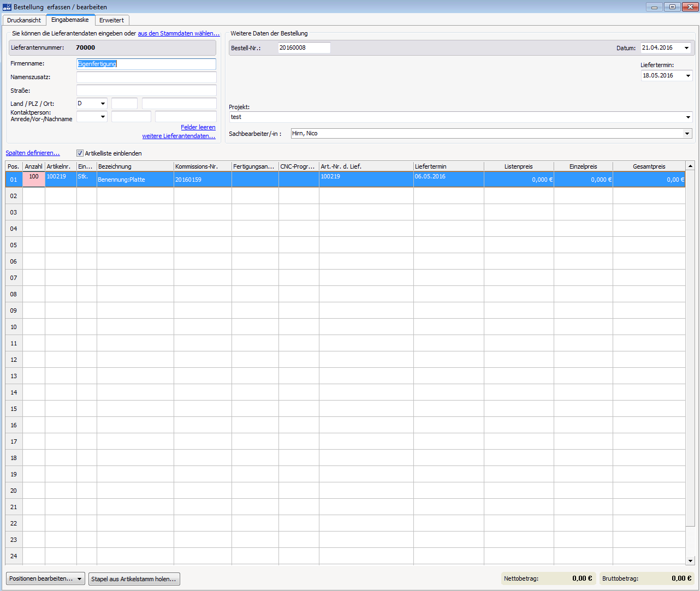Select position row 15

(x=345, y=409)
